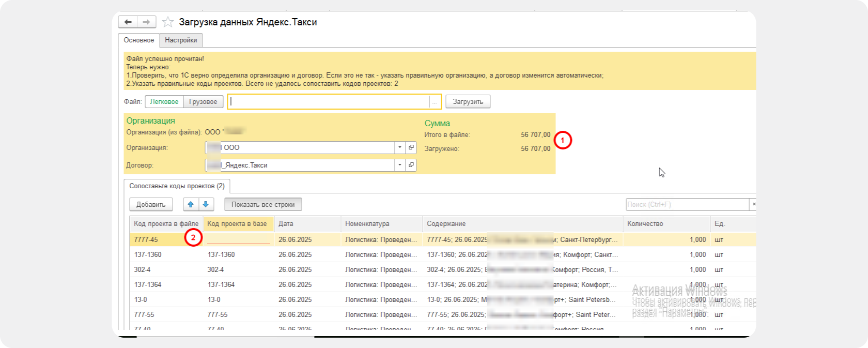Select the Легковое file type toggle
Screen dimensions: 868x348
(164, 102)
